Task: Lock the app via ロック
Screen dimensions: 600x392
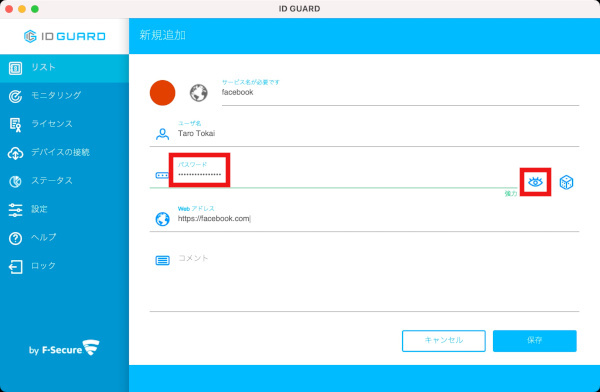Action: [x=64, y=266]
